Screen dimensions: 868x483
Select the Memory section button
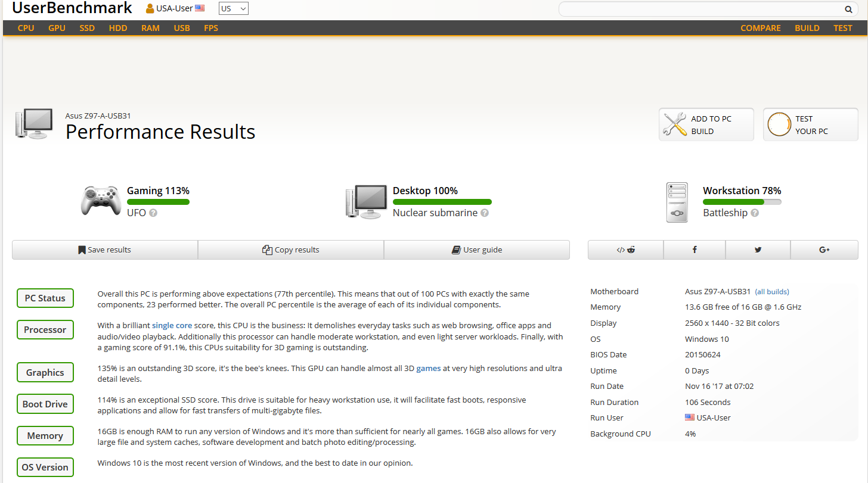45,435
